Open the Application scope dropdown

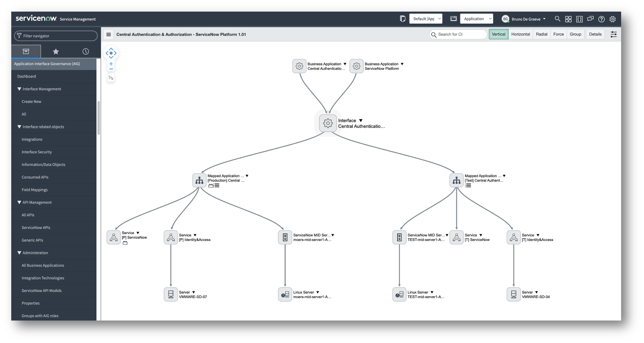[477, 18]
